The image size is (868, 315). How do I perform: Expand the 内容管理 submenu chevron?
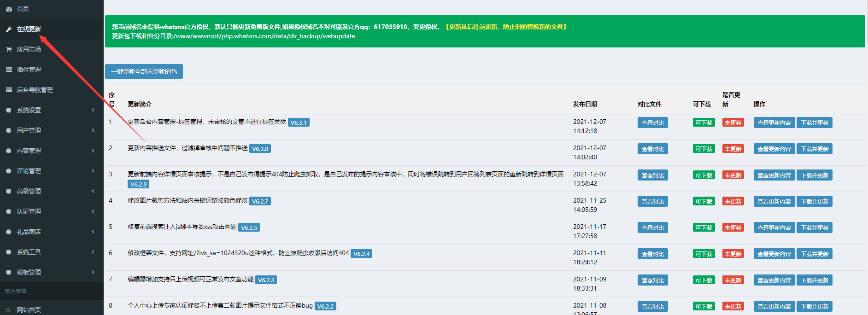coord(93,151)
